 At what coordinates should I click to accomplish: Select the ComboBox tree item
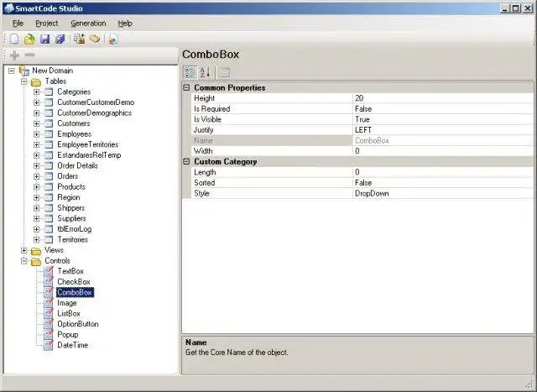75,292
